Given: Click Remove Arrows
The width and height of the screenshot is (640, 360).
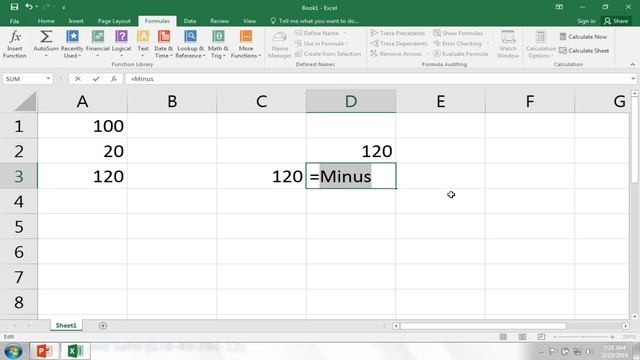Looking at the screenshot, I should click(396, 54).
